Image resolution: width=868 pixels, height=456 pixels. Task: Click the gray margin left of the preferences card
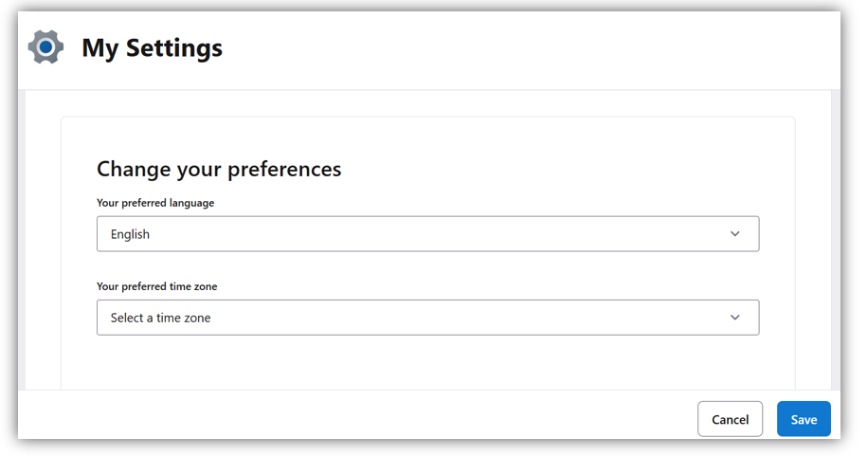[x=42, y=246]
